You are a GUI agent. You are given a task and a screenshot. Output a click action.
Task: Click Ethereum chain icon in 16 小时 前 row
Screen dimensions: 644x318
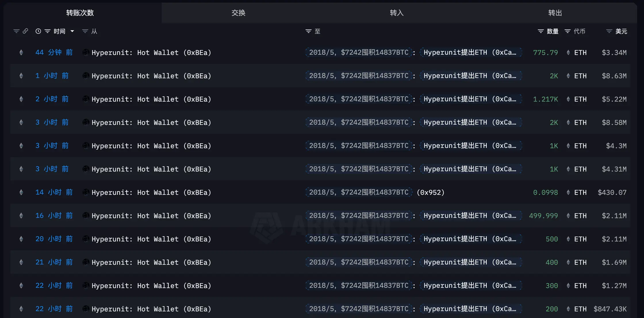click(21, 216)
